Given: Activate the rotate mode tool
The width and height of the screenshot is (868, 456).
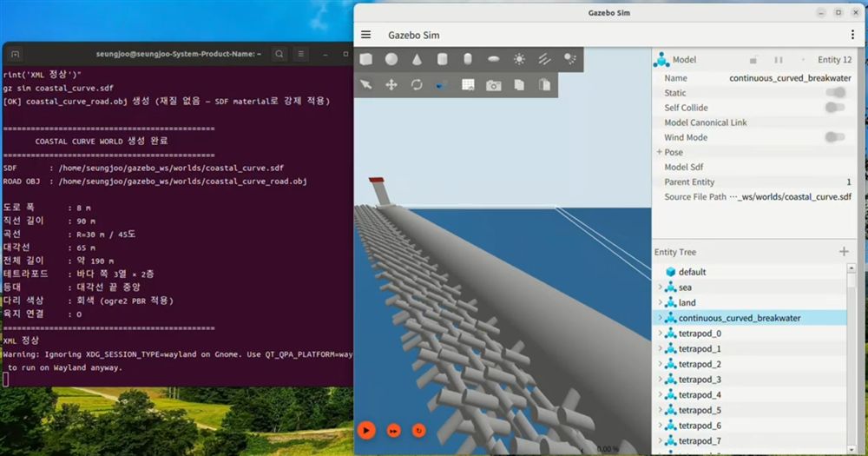Looking at the screenshot, I should pyautogui.click(x=417, y=85).
